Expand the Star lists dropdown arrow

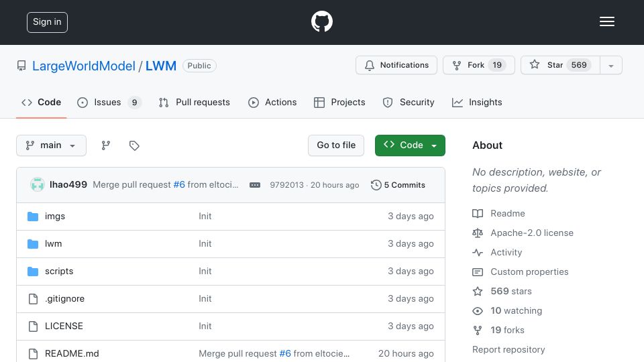coord(611,65)
